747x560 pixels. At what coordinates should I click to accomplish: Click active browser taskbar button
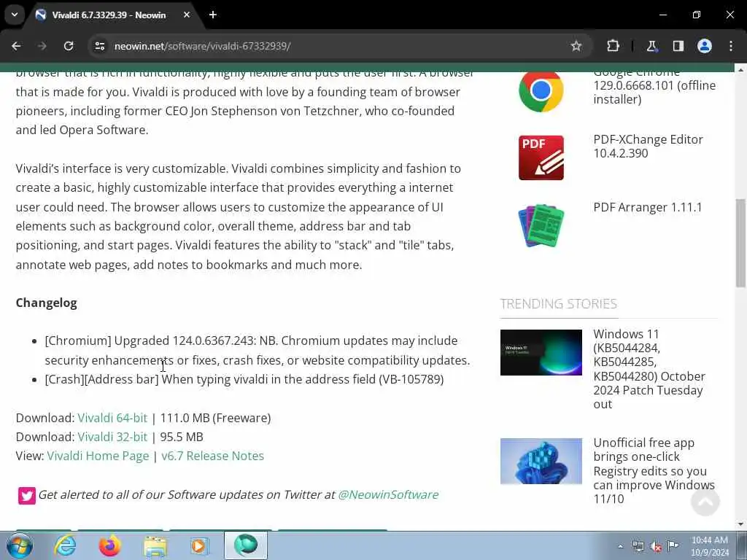click(246, 545)
